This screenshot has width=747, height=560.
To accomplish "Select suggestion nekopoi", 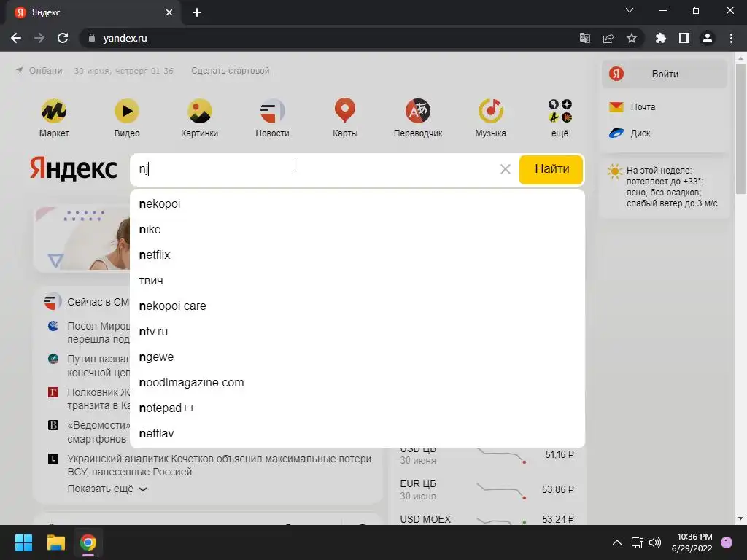I will (357, 204).
